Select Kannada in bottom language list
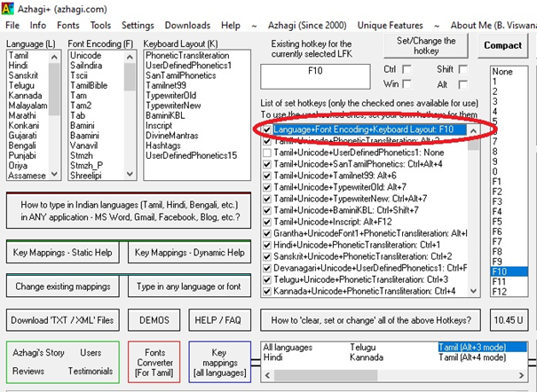This screenshot has width=537, height=392. coord(367,357)
